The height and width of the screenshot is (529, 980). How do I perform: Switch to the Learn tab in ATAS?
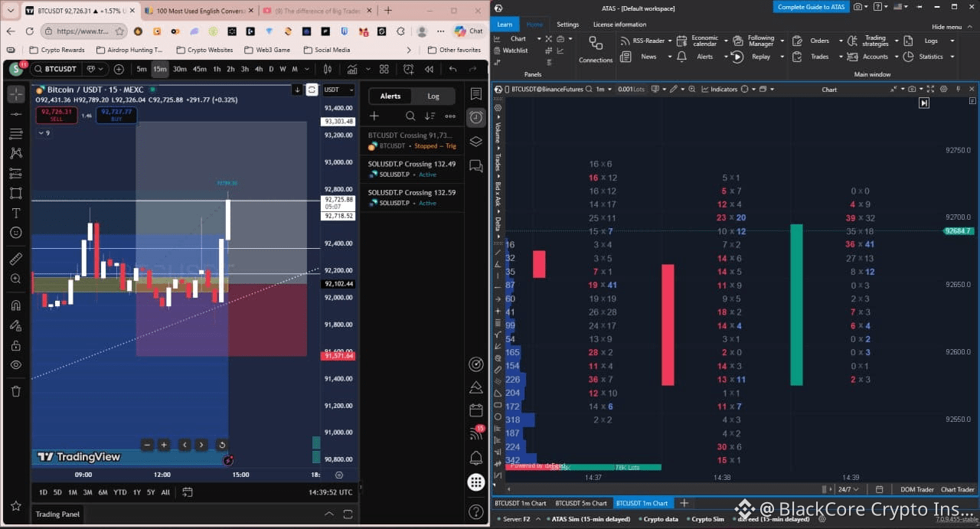point(505,24)
